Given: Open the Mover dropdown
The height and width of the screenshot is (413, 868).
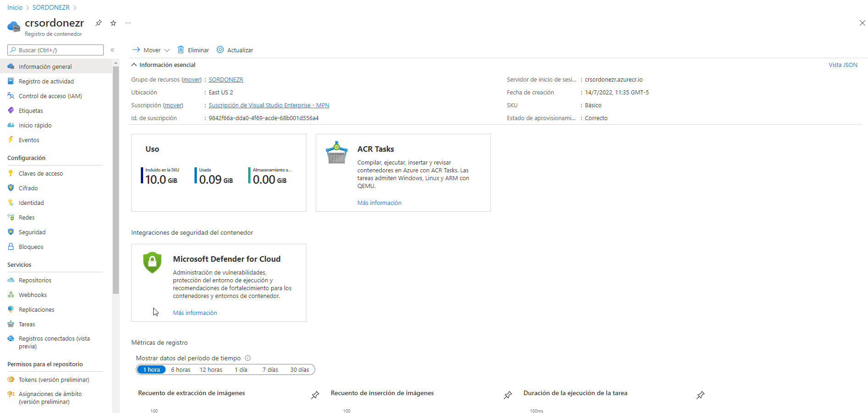Looking at the screenshot, I should [x=151, y=50].
